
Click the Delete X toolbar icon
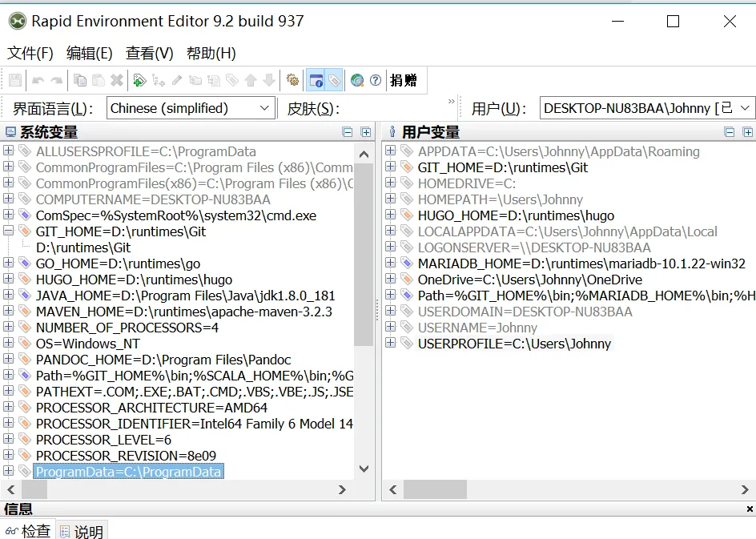pyautogui.click(x=117, y=80)
